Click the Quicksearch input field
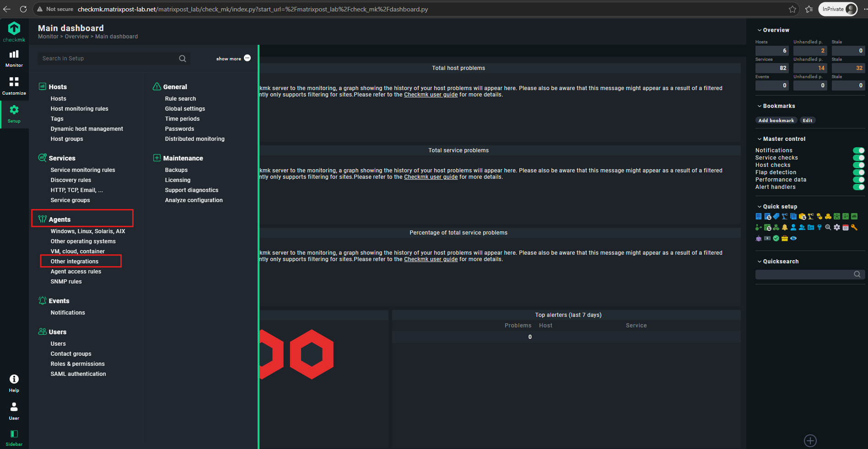The image size is (868, 449). (804, 274)
